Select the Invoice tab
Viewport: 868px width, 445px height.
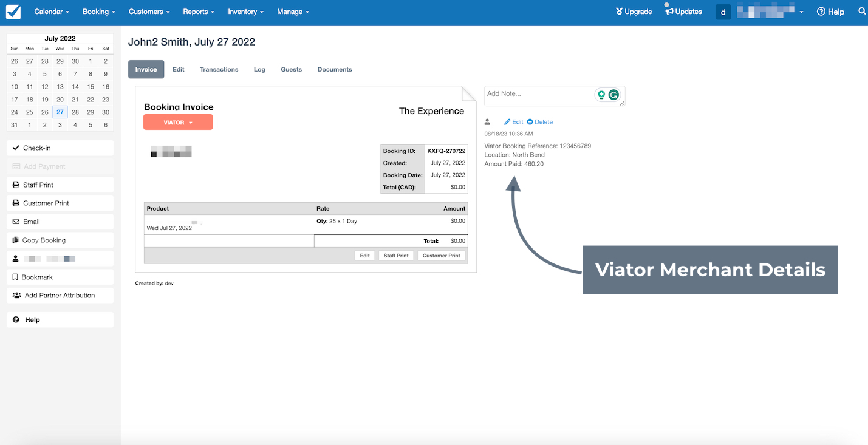coord(146,69)
